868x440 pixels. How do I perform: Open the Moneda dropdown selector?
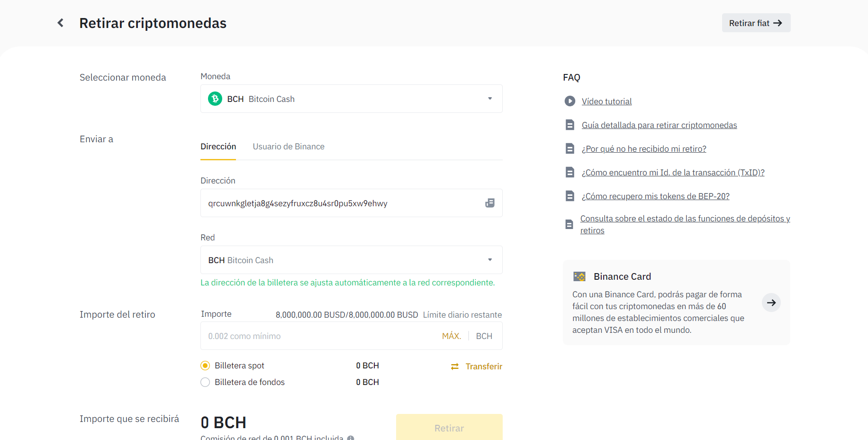(351, 99)
